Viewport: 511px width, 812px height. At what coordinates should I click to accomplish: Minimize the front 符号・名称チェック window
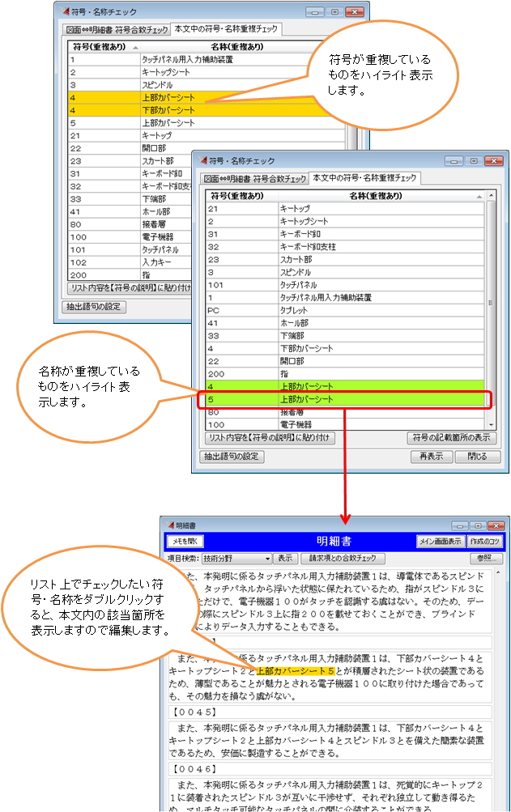(x=454, y=161)
